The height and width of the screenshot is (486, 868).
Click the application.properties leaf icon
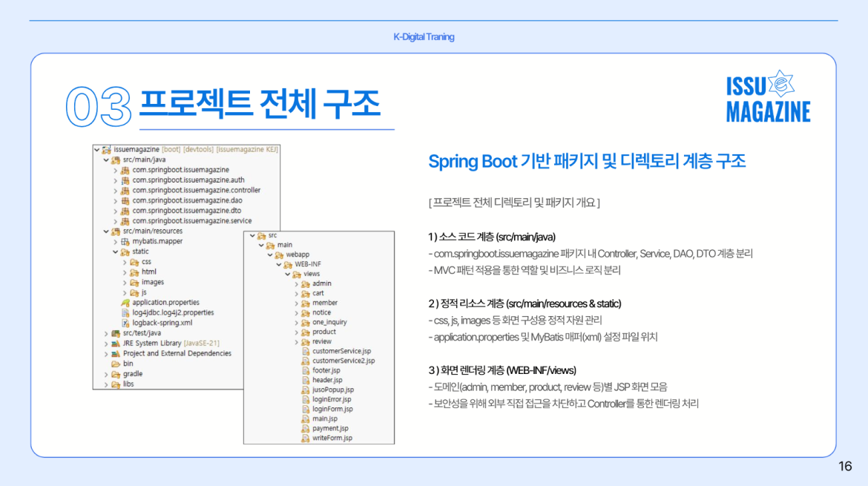[125, 303]
